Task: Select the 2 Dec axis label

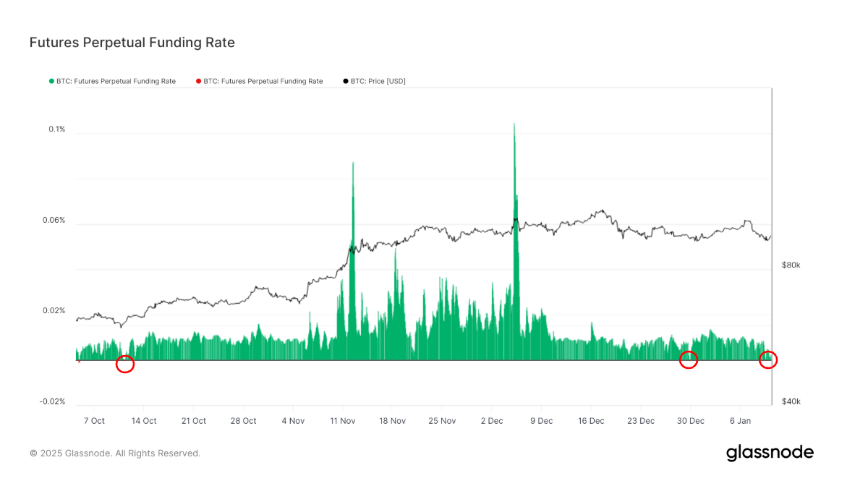Action: point(491,420)
